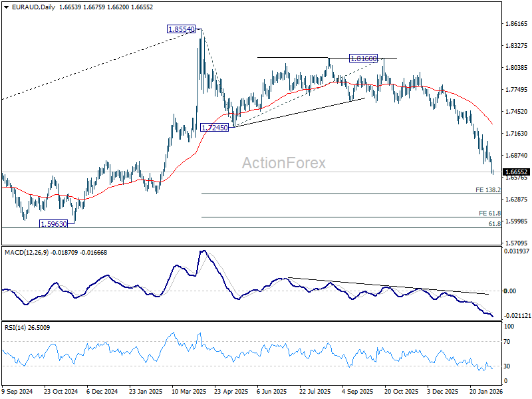Click the 1.86165 price axis value
532x399 pixels.
[x=517, y=24]
